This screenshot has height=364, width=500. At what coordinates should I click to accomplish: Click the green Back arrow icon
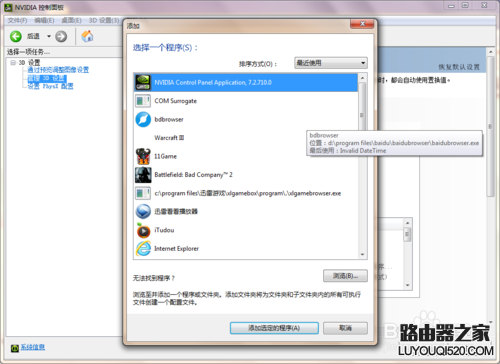click(x=16, y=36)
